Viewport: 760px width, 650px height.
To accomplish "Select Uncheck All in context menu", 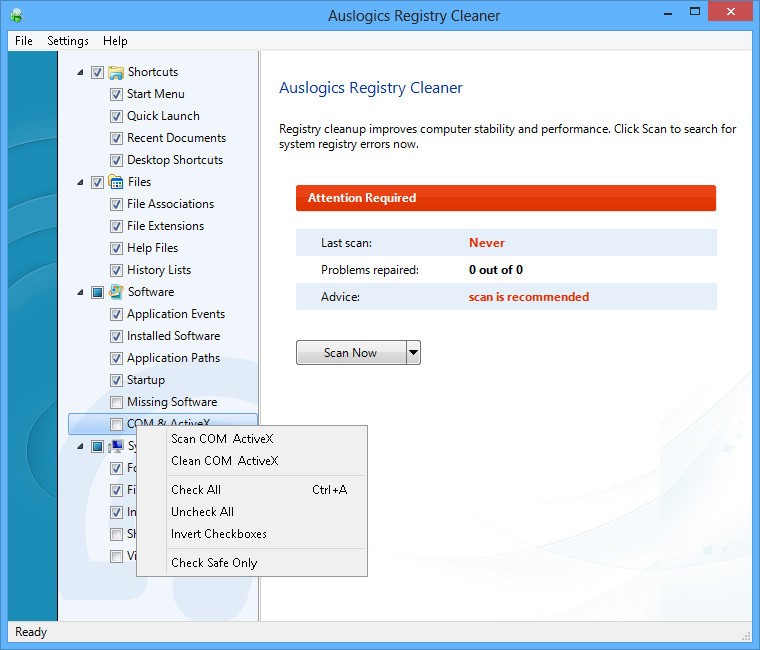I will [x=252, y=512].
